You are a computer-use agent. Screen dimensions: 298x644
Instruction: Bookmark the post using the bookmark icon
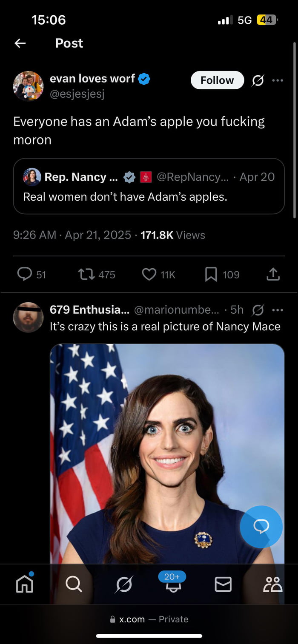pos(211,274)
